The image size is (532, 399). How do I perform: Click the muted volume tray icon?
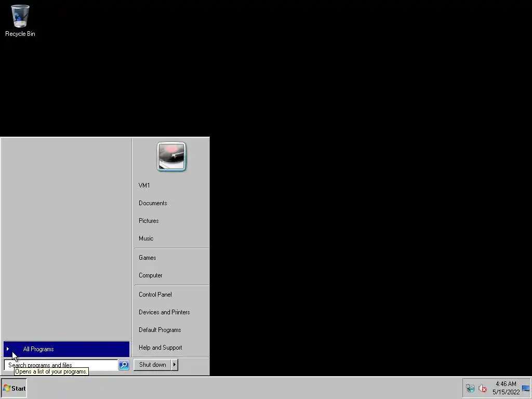[x=482, y=388]
